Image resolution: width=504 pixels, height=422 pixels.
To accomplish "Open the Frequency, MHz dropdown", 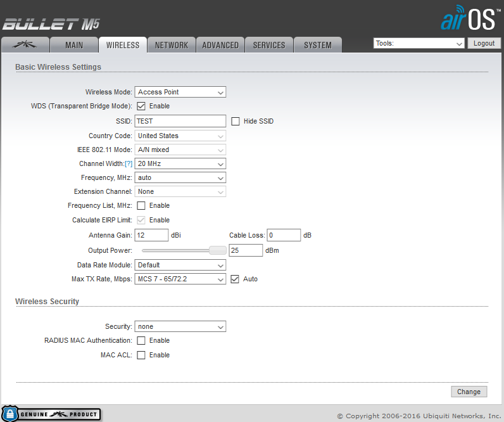I will pos(180,177).
